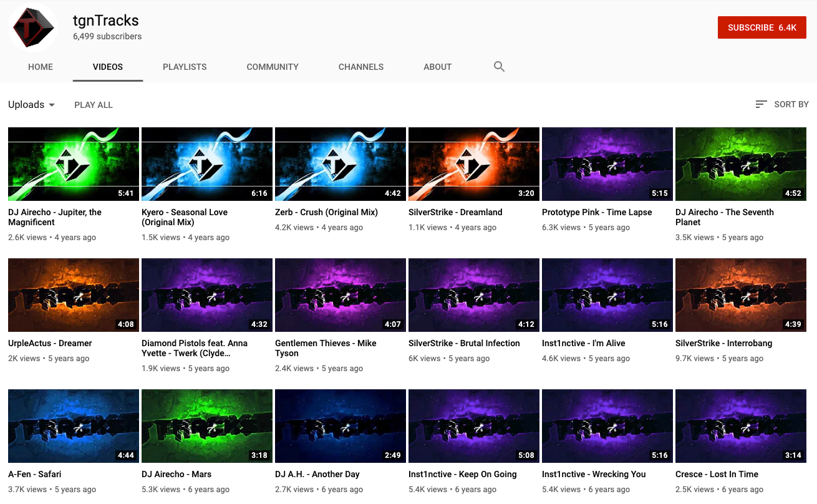
Task: Open the channel search magnifier icon
Action: point(499,66)
